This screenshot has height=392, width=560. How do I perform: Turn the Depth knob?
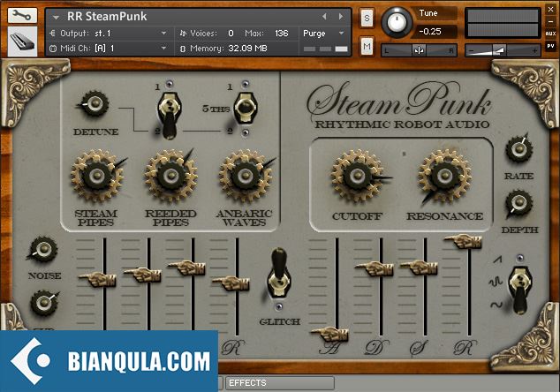[519, 203]
